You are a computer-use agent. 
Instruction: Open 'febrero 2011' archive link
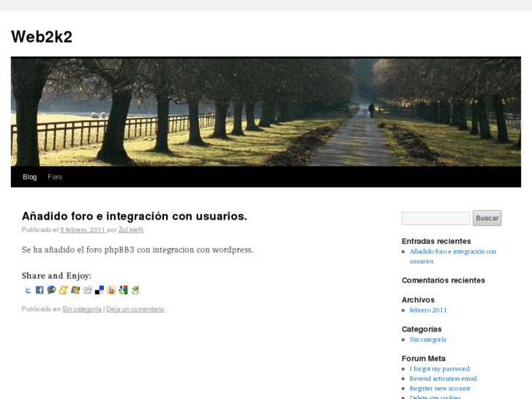428,310
